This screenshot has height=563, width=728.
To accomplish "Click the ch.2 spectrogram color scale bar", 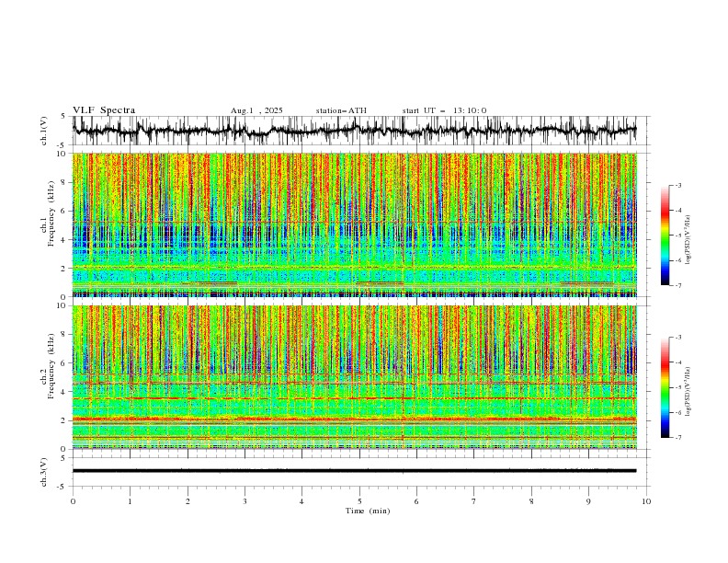I will 665,387.
